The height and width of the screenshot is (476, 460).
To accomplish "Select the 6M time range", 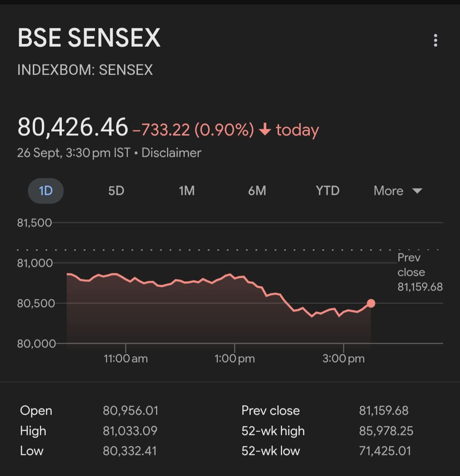I will point(257,191).
